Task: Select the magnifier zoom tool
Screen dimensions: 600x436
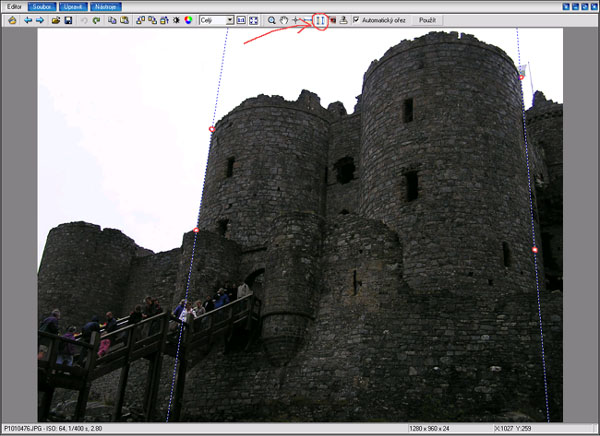Action: coord(271,20)
